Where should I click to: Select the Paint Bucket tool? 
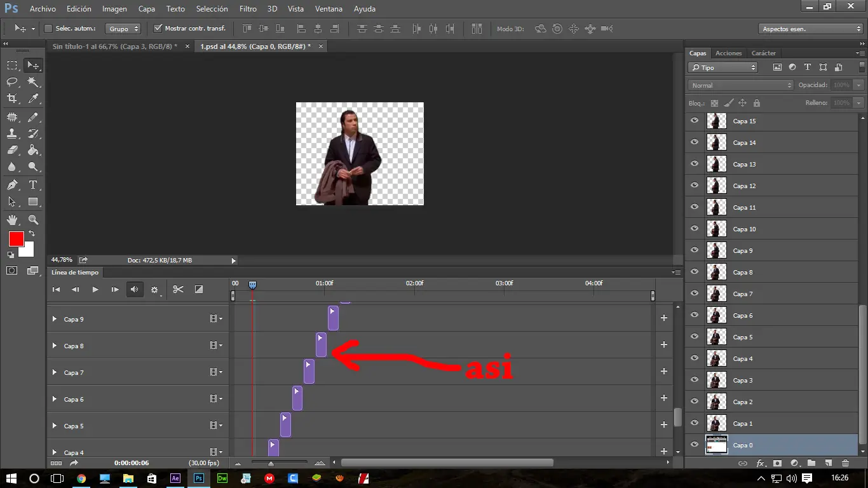tap(33, 150)
